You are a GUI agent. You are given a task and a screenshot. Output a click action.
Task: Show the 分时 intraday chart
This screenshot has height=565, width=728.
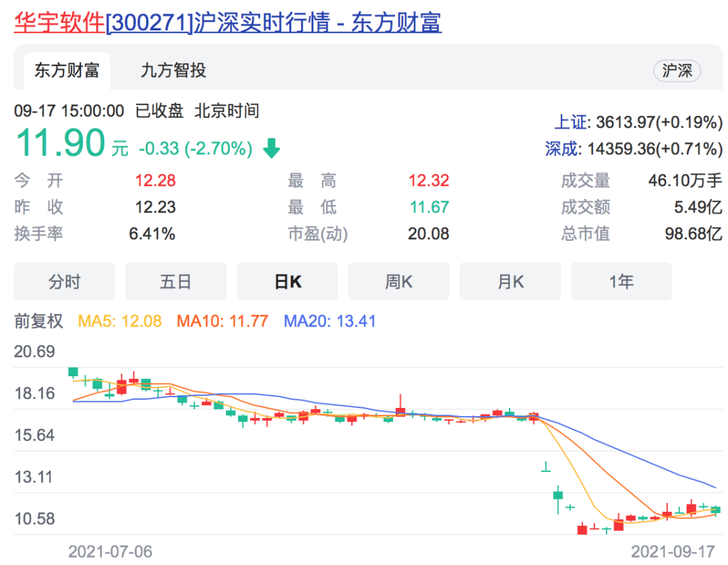(x=65, y=281)
